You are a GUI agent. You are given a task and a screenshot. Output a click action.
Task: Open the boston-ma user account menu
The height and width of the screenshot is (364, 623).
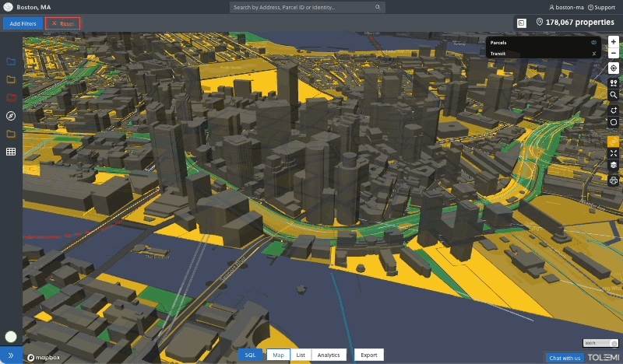click(566, 7)
